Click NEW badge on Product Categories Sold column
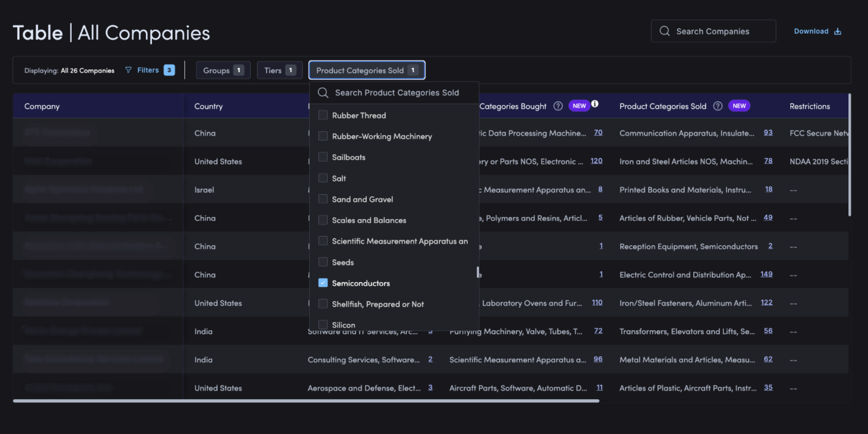Image resolution: width=868 pixels, height=434 pixels. 739,106
